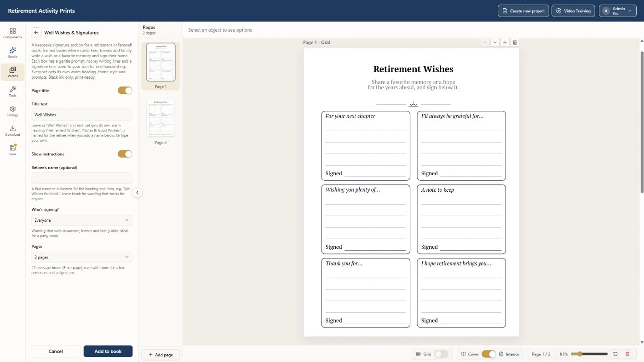Open the Studio sidebar section
644x362 pixels.
pyautogui.click(x=12, y=52)
